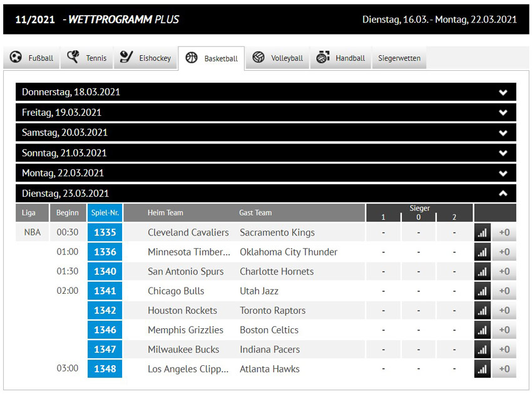
Task: Show more bets for game 1347
Action: click(504, 349)
